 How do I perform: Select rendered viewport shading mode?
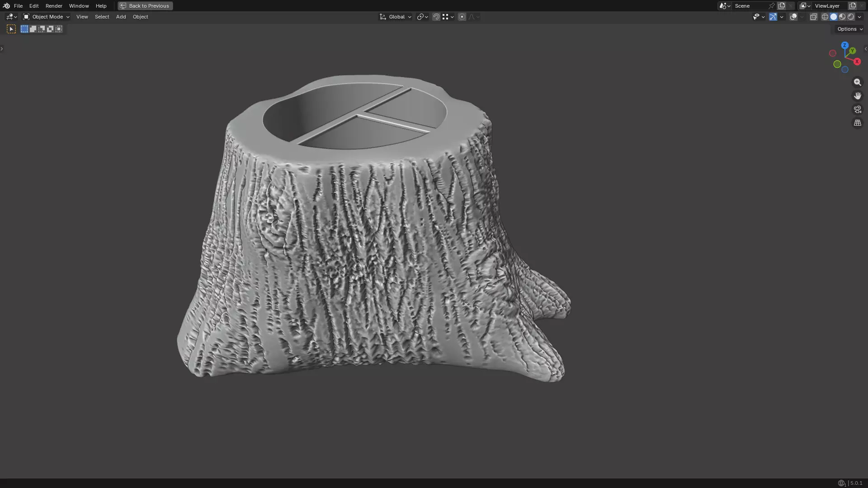851,17
